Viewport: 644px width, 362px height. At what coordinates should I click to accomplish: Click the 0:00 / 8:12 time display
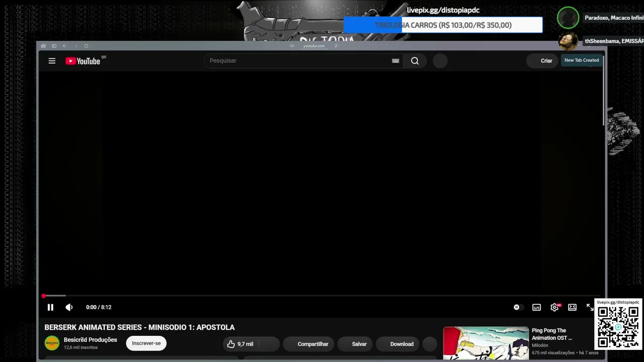tap(99, 307)
